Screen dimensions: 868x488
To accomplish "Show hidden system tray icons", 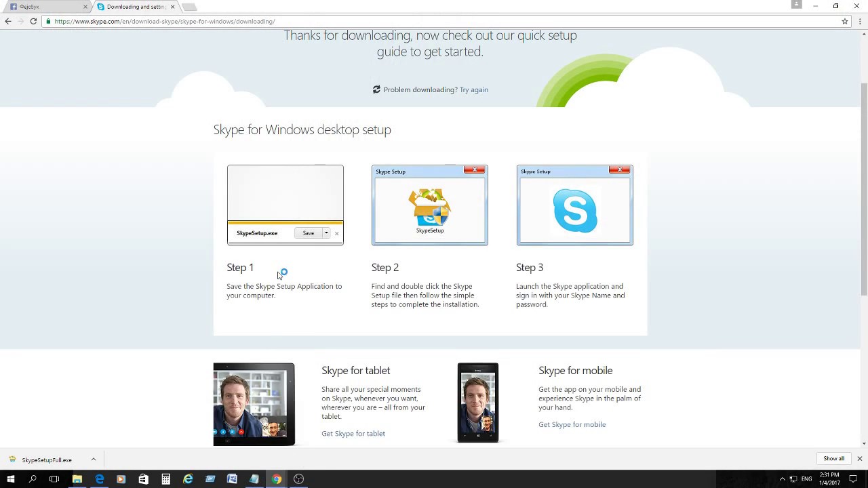I will click(x=782, y=479).
